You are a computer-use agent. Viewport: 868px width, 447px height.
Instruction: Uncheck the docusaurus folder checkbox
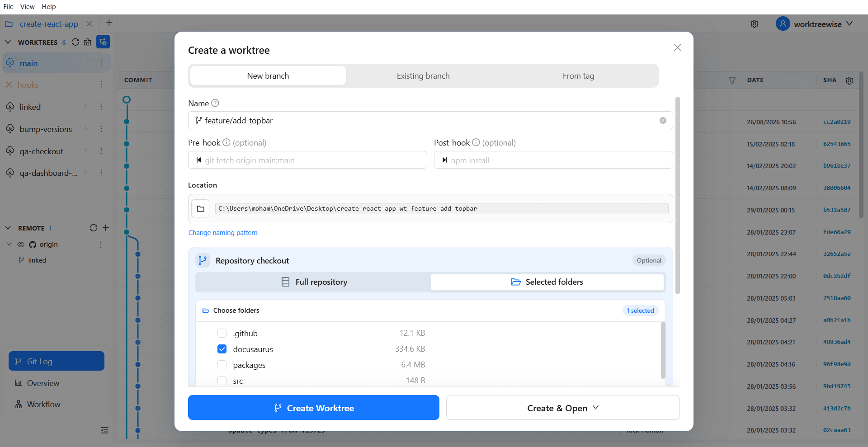222,349
